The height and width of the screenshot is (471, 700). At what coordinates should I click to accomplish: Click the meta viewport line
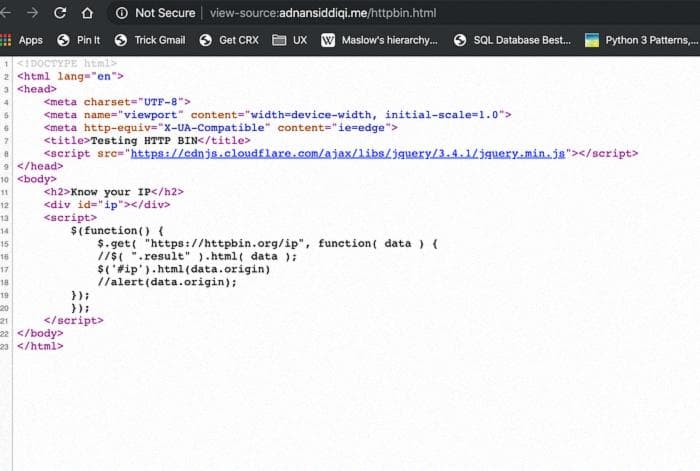[x=278, y=115]
